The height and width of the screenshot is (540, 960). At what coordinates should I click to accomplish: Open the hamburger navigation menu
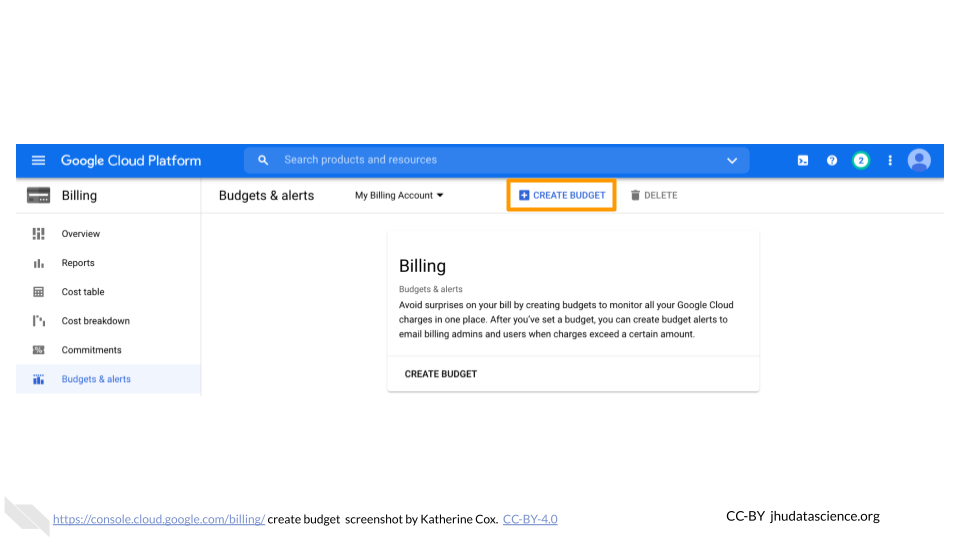point(38,160)
